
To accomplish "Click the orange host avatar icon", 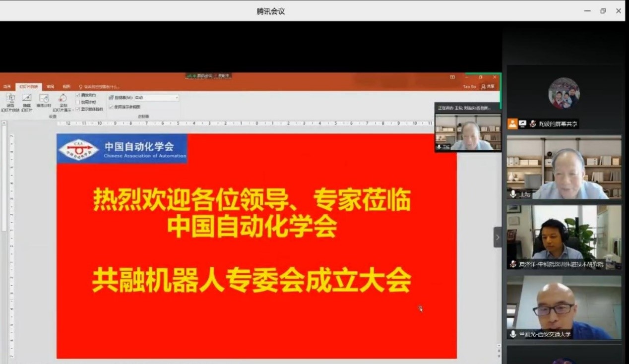I will 512,123.
